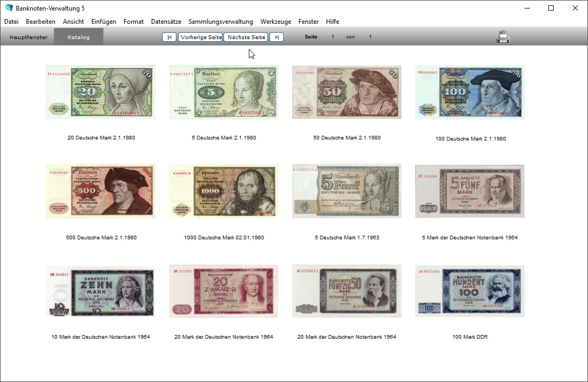
Task: Select the 1000 Deutsche Mark banknote image
Action: click(x=223, y=191)
